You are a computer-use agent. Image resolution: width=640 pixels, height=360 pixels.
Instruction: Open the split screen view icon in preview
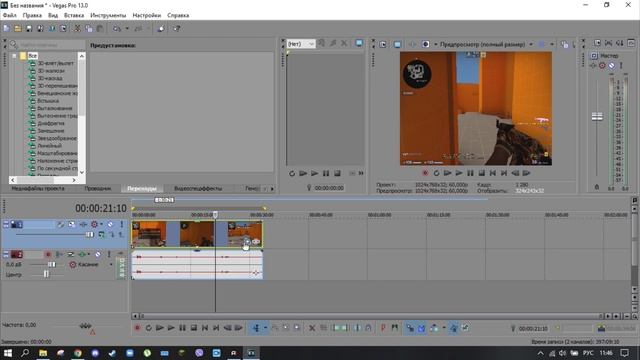pos(426,44)
